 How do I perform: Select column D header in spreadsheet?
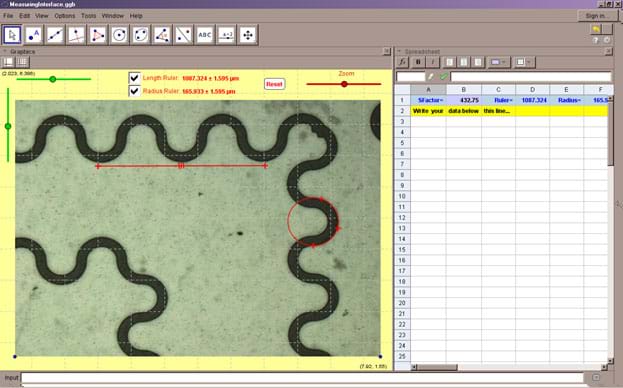532,90
